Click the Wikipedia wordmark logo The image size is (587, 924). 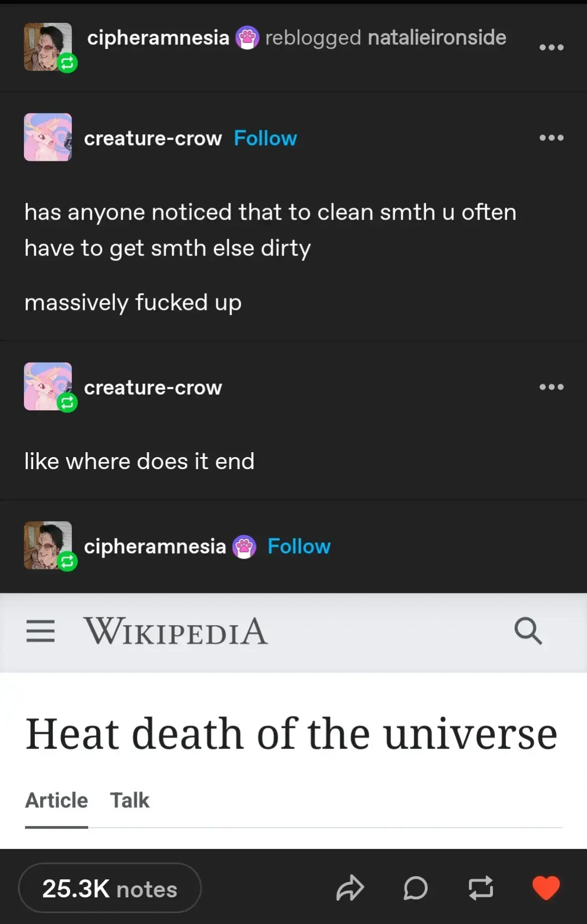click(175, 631)
